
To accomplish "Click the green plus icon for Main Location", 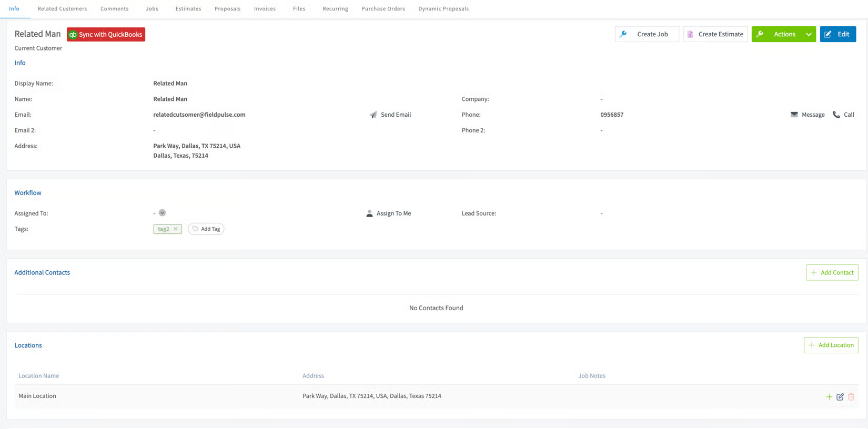I will pyautogui.click(x=829, y=397).
